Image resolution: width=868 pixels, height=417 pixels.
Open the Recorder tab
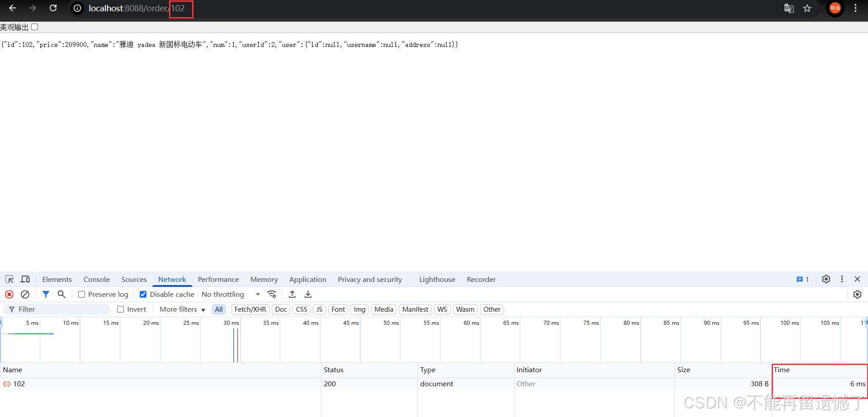[481, 279]
